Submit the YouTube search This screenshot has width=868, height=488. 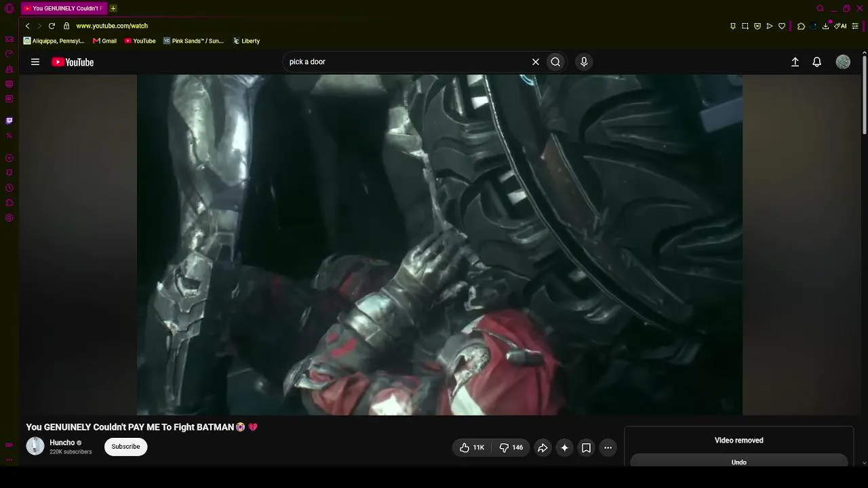pyautogui.click(x=555, y=62)
